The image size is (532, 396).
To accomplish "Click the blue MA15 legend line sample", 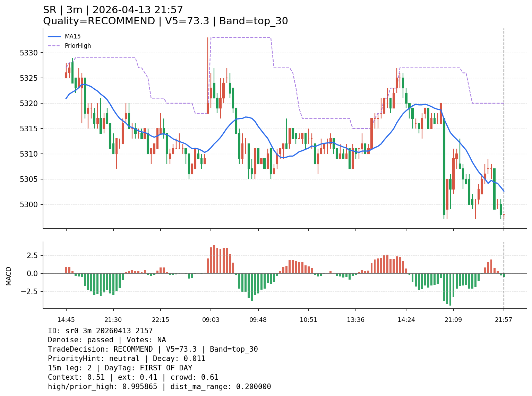I will [54, 36].
